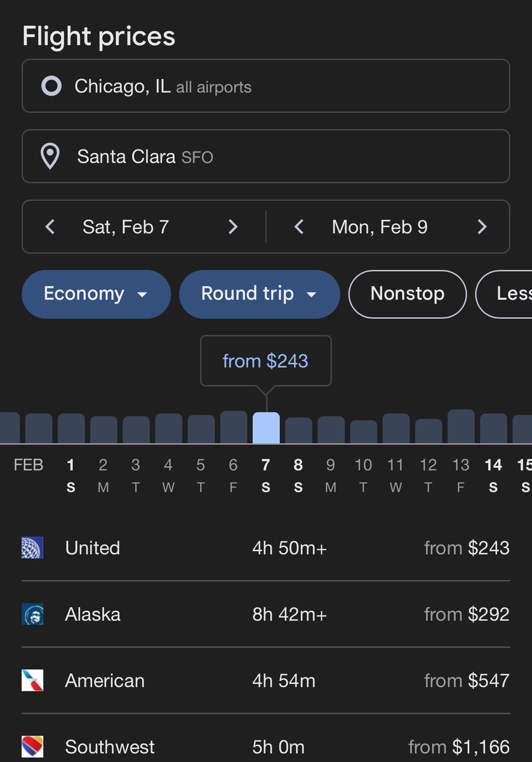Toggle the Nonstop filter chip

[408, 294]
